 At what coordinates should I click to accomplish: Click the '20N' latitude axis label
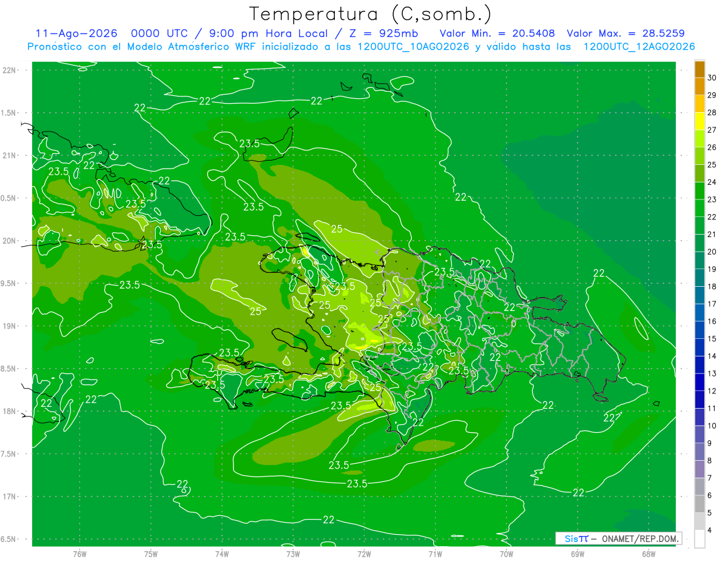click(x=10, y=241)
